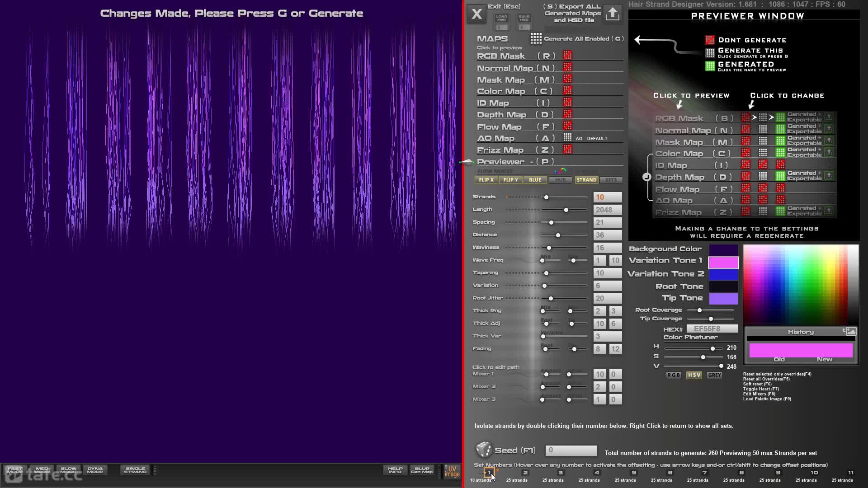
Task: Click the Export ALL upload arrow icon
Action: (613, 14)
